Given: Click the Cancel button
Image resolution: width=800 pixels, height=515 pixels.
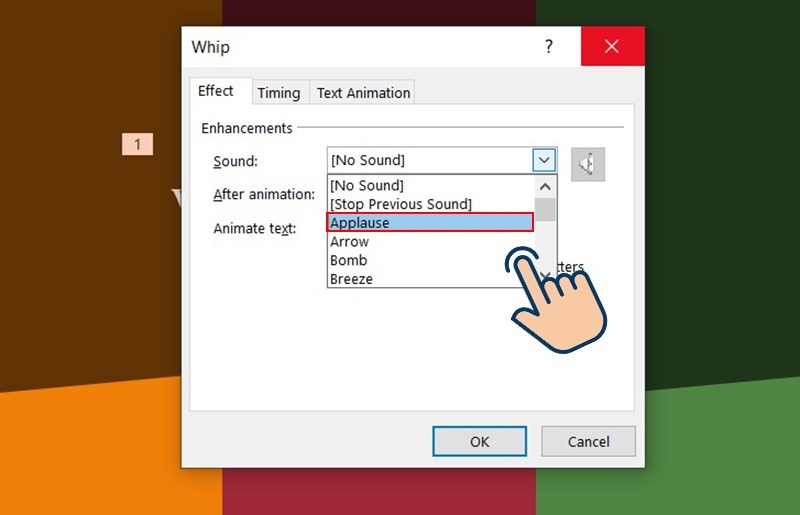Looking at the screenshot, I should pos(588,442).
